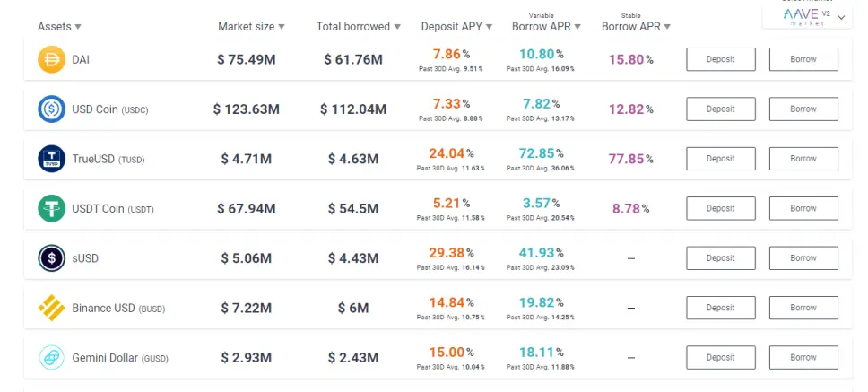The height and width of the screenshot is (392, 868).
Task: Click the TrueUSD token icon
Action: (51, 159)
